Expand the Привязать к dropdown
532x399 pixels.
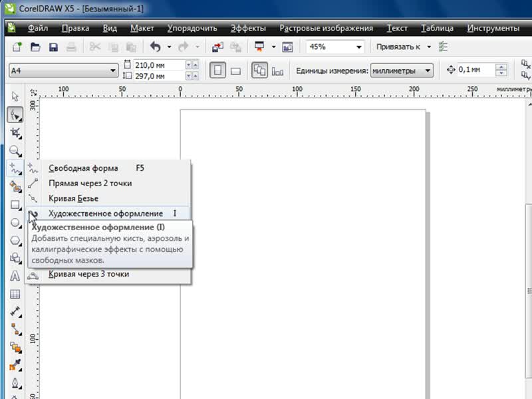[429, 47]
